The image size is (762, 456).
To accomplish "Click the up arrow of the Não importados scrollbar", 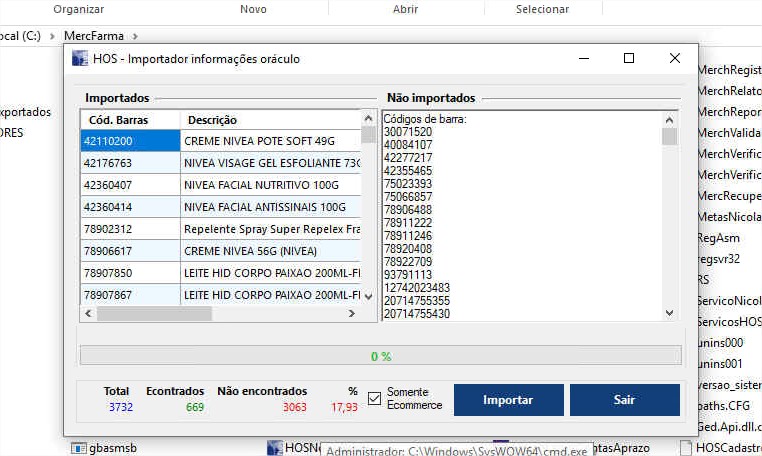I will (669, 118).
